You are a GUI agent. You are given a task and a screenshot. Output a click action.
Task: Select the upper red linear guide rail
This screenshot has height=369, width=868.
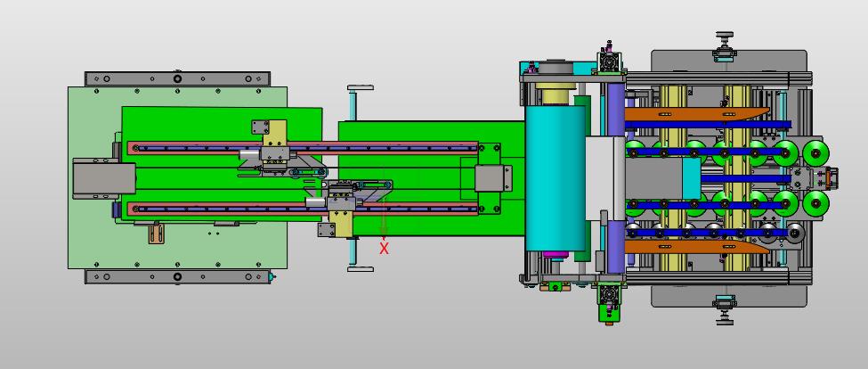[x=303, y=147]
